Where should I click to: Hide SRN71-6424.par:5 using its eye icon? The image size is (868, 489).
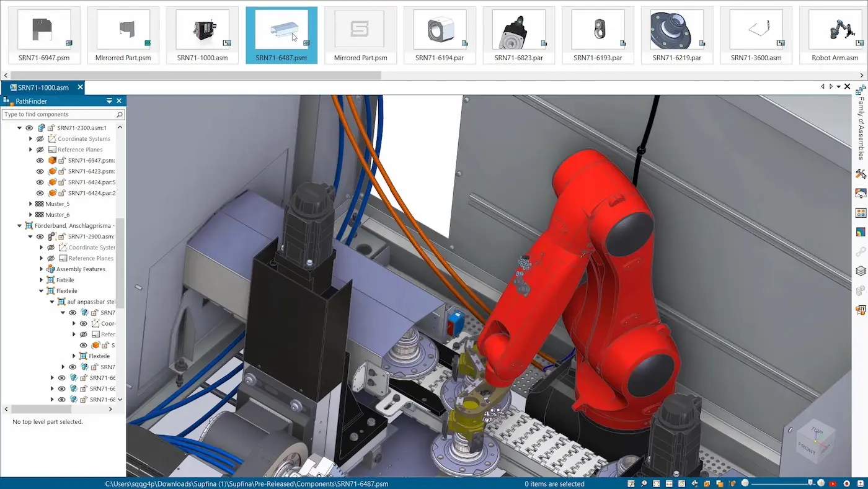(40, 182)
